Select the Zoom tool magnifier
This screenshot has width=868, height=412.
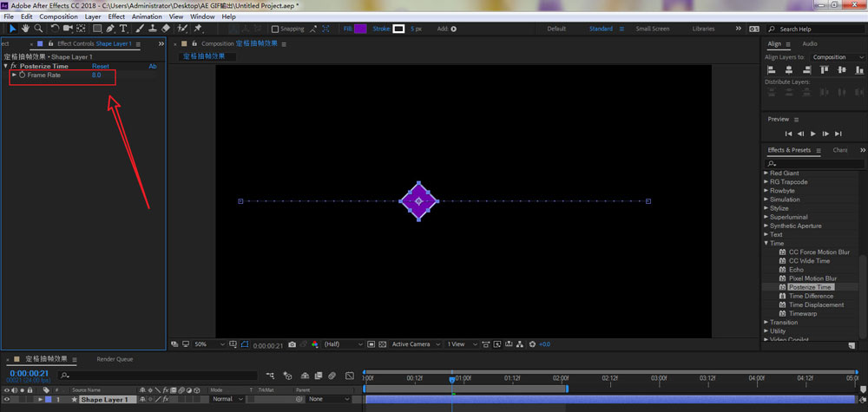38,29
